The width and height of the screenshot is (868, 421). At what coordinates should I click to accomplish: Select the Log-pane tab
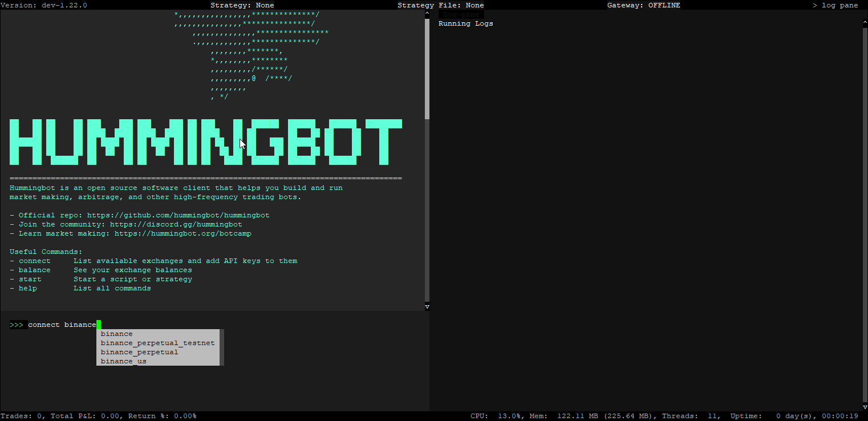coord(461,14)
